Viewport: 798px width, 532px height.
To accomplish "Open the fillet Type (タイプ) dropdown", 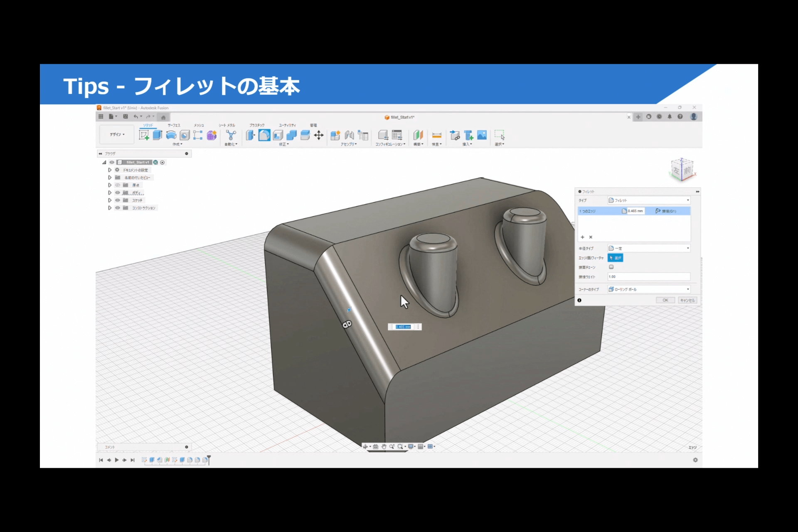I will (x=649, y=200).
